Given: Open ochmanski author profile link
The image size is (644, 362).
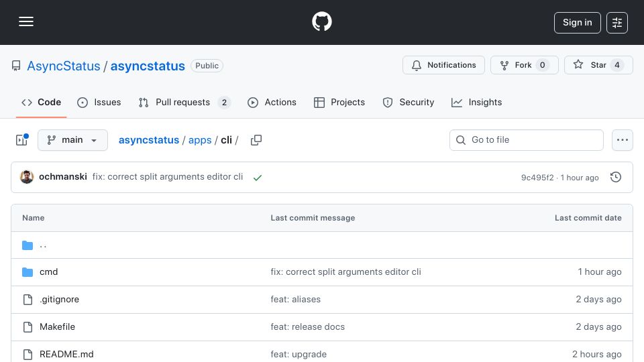Looking at the screenshot, I should click(63, 176).
